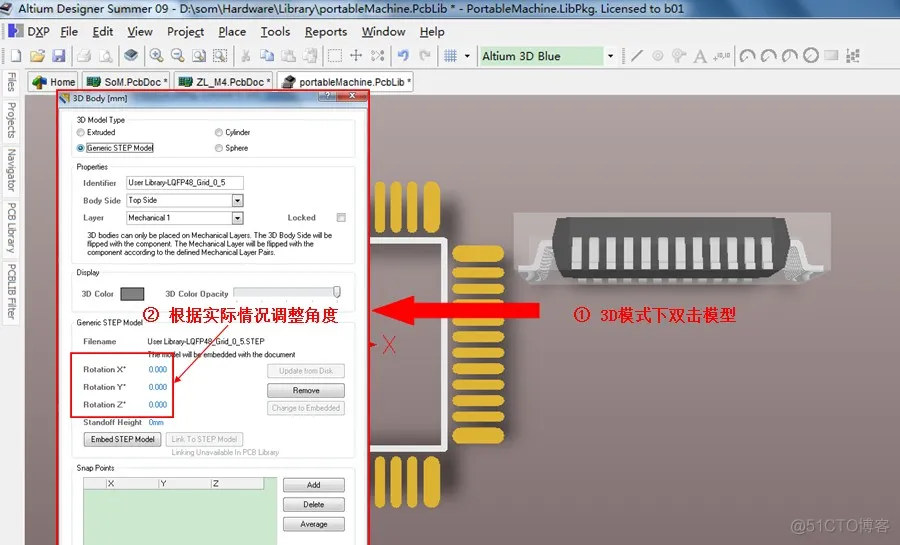The image size is (900, 545).
Task: Open the PCB Library side panel tab
Action: tap(11, 227)
